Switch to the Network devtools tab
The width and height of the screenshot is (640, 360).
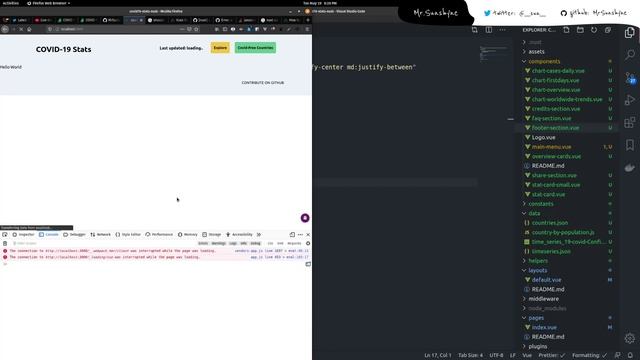pos(100,235)
